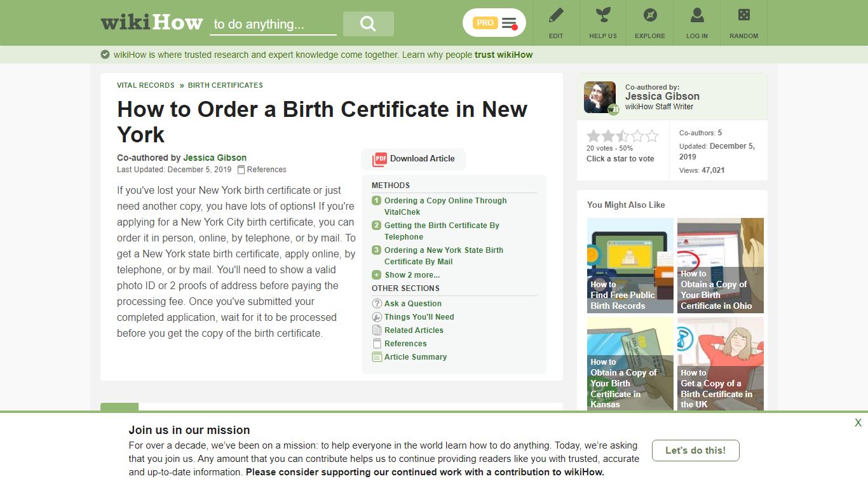Screen dimensions: 868x488
Task: Click Jessica Gibson name in sidebar
Action: (x=662, y=97)
